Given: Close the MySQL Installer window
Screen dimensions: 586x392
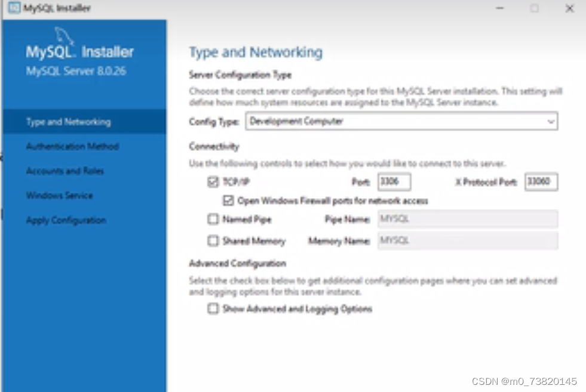Looking at the screenshot, I should click(569, 8).
